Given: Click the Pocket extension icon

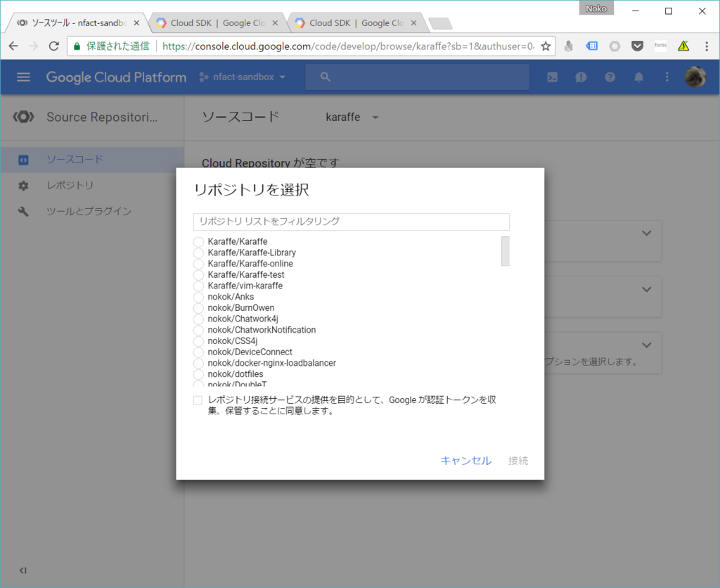Looking at the screenshot, I should tap(637, 46).
